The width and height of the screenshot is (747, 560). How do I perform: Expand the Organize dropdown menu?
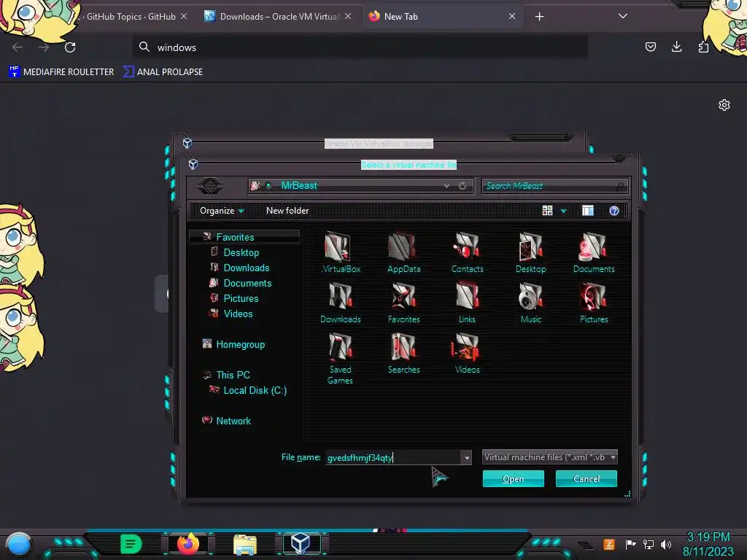pos(222,211)
